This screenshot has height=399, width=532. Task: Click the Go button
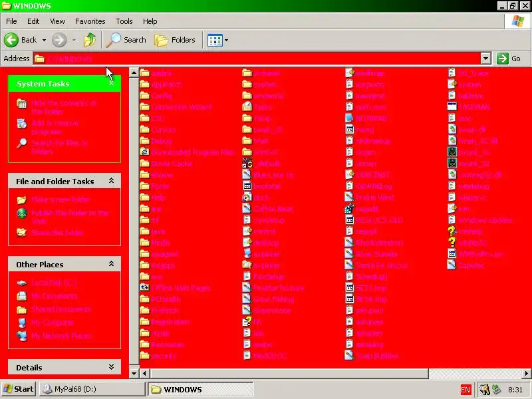pos(509,59)
